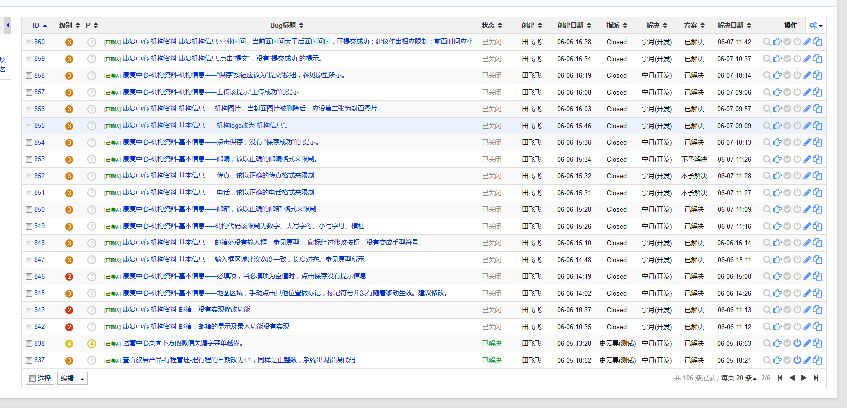Screen dimensions: 847x408
Task: Click the confirm magnifier icon for bug 858
Action: tap(767, 76)
